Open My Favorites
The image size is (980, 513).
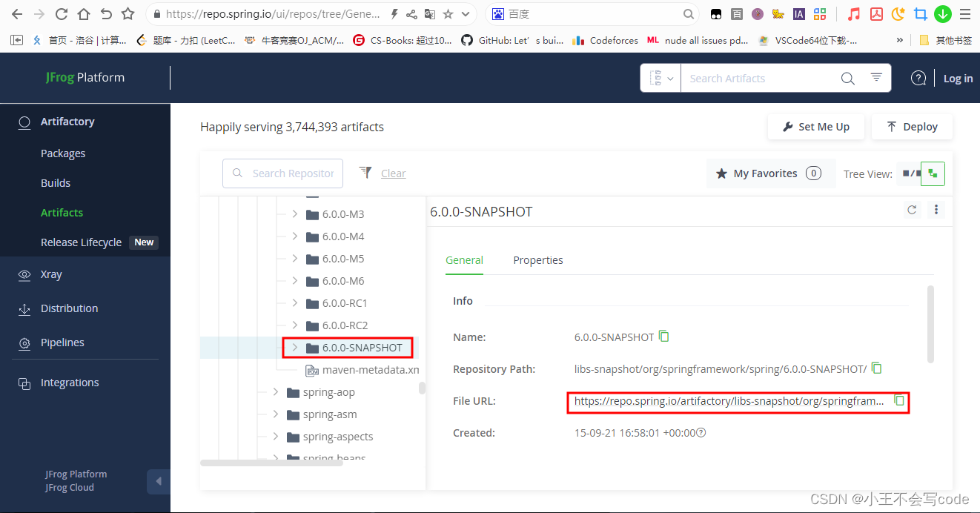coord(770,173)
